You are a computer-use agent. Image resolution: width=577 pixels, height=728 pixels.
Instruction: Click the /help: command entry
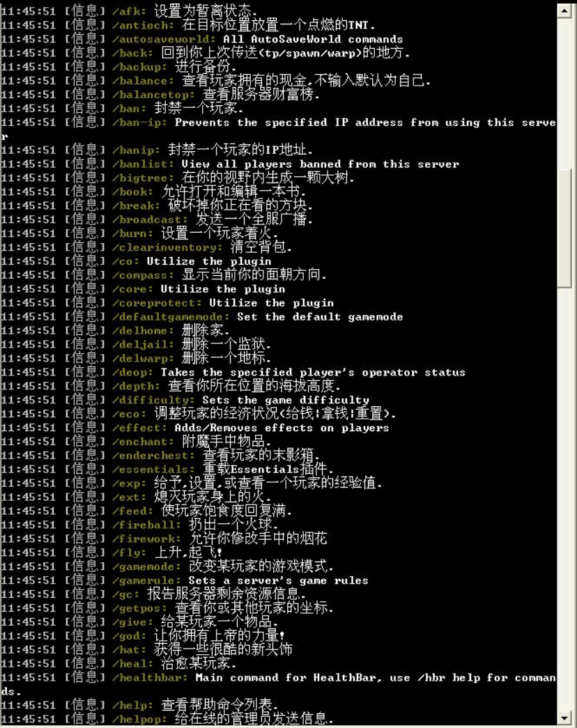(139, 706)
